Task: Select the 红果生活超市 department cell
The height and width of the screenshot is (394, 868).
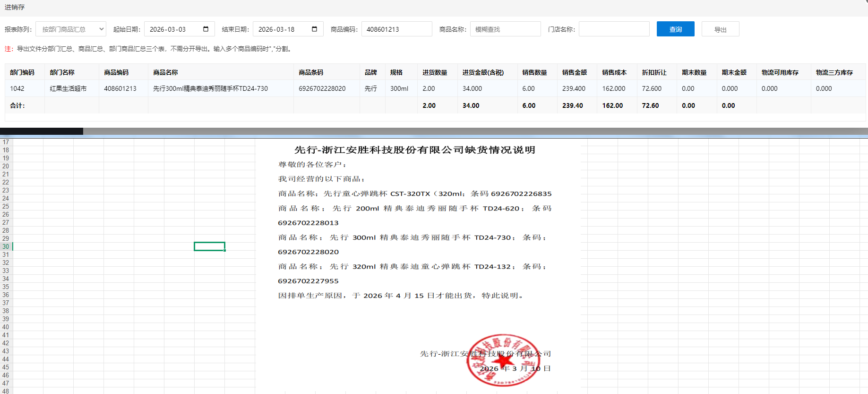Action: click(69, 88)
